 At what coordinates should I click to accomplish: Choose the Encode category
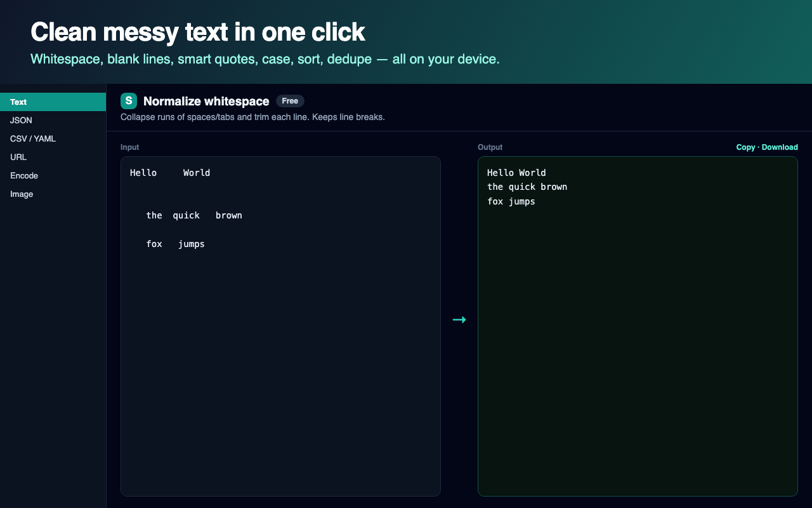pos(53,175)
